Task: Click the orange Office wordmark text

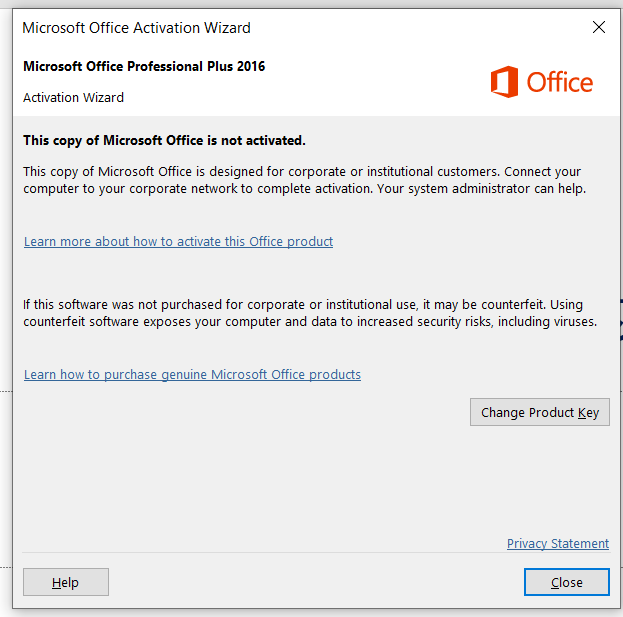Action: click(x=559, y=82)
